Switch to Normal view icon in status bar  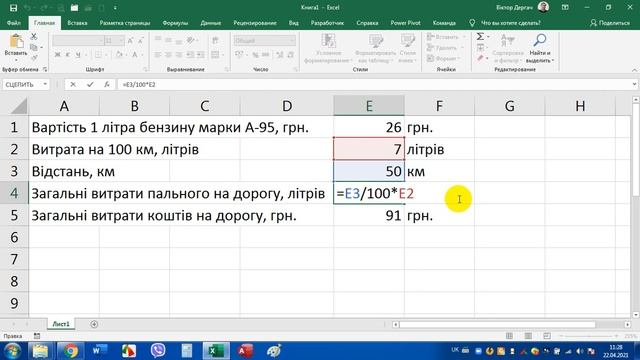click(x=509, y=336)
